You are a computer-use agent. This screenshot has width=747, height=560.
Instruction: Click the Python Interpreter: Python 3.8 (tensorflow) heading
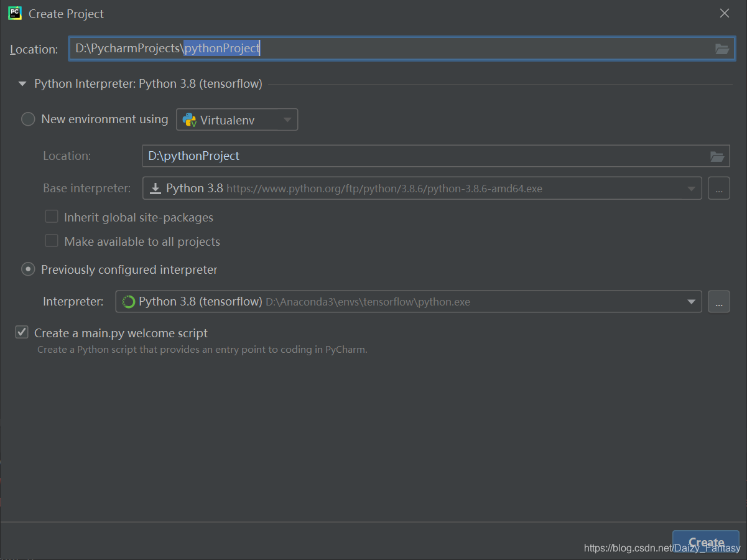(x=148, y=83)
